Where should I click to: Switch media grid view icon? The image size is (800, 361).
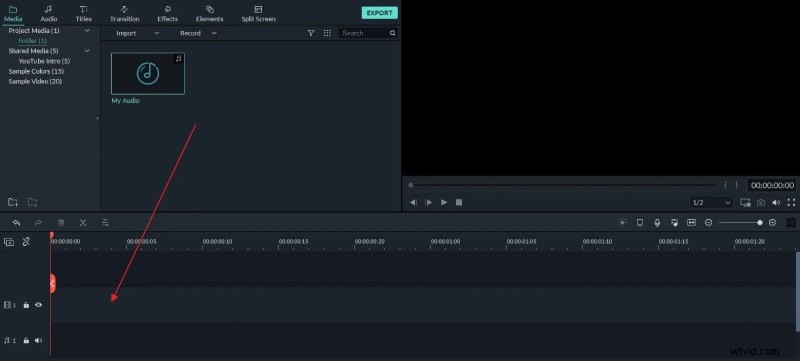point(327,33)
